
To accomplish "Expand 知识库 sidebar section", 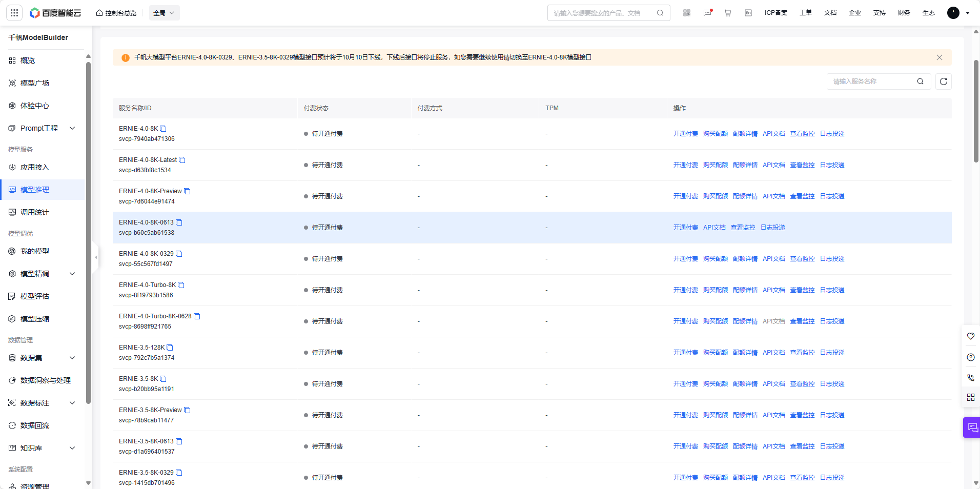I will click(x=43, y=448).
